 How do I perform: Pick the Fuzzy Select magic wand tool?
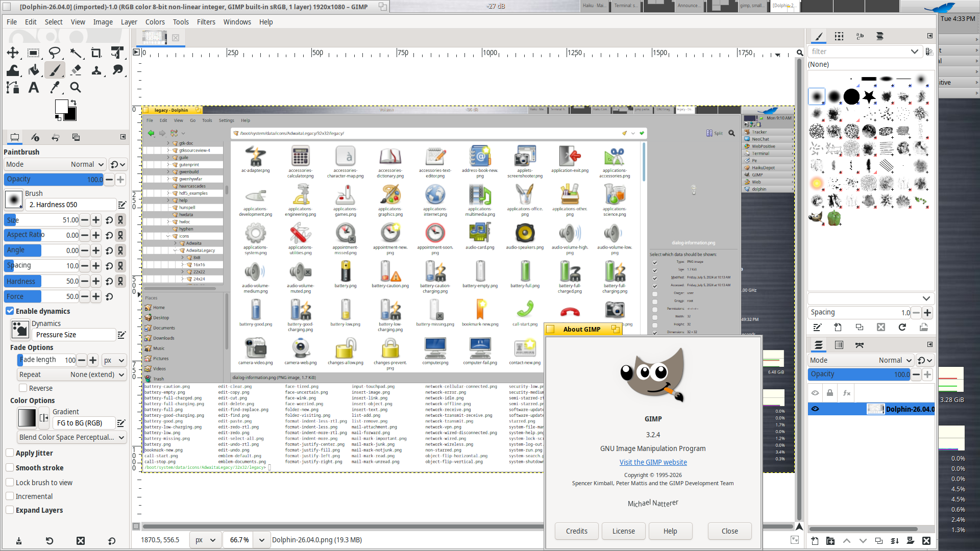coord(76,53)
